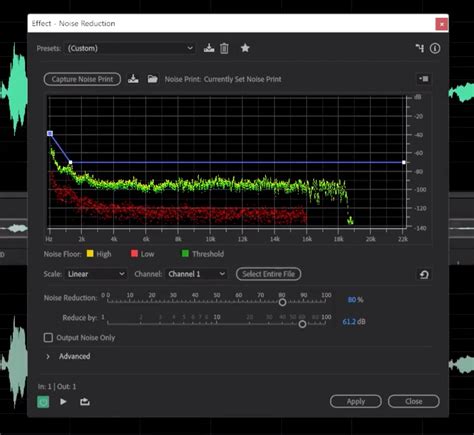Click the Threshold green swatch

(185, 254)
